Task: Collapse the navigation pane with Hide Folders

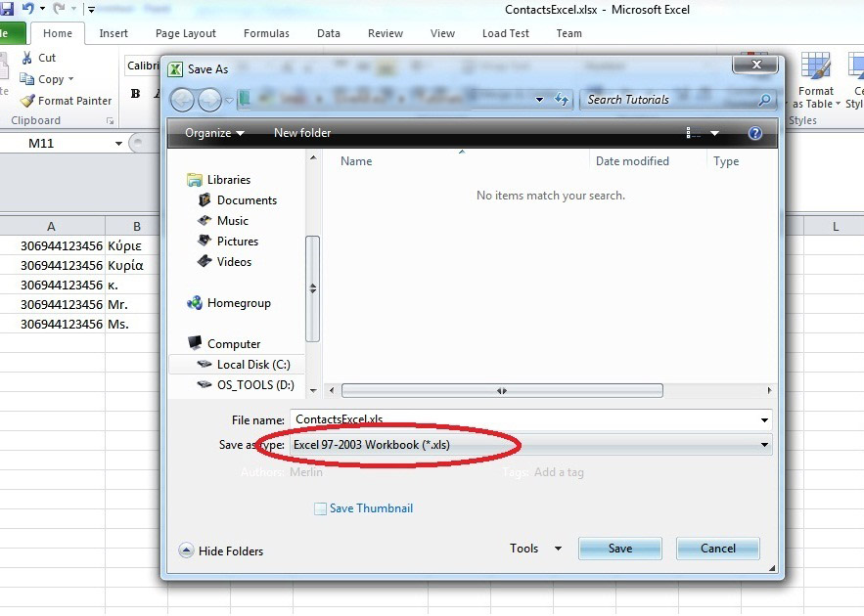Action: click(x=221, y=550)
